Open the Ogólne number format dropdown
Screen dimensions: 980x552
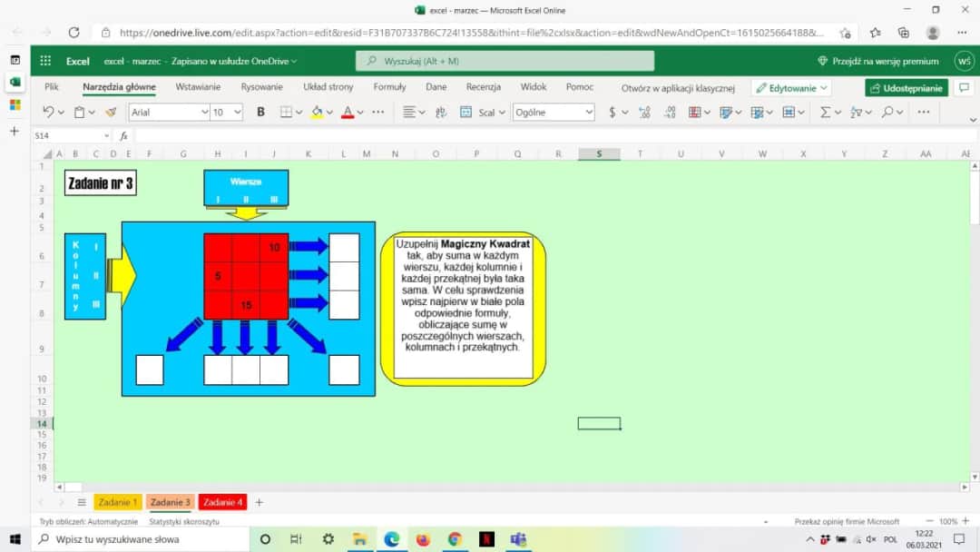[x=554, y=112]
